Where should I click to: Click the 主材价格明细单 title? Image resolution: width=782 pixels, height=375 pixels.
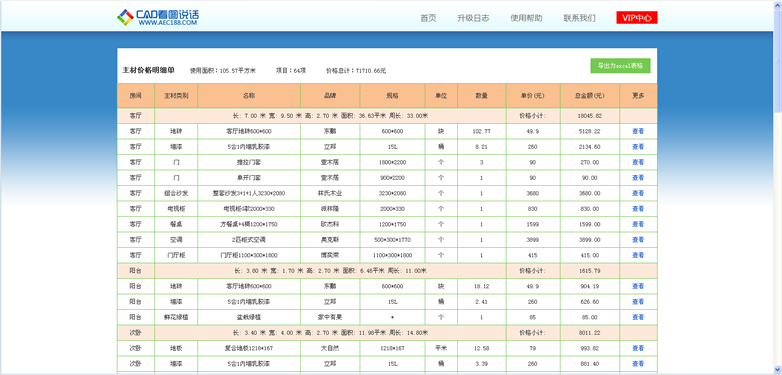[x=149, y=70]
